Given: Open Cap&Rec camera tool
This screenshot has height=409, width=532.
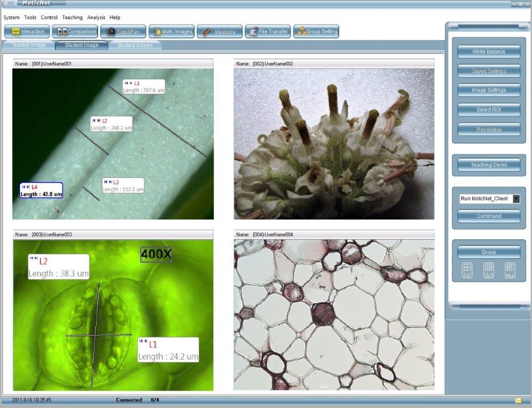Looking at the screenshot, I should click(123, 31).
